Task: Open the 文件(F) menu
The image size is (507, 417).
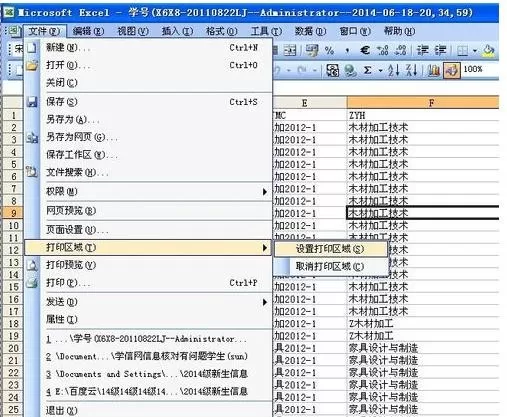Action: click(44, 31)
